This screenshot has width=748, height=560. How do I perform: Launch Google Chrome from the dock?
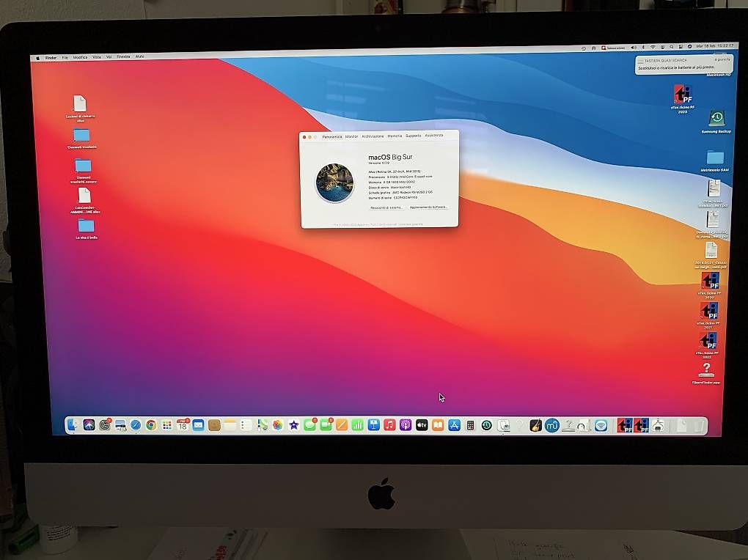coord(151,425)
